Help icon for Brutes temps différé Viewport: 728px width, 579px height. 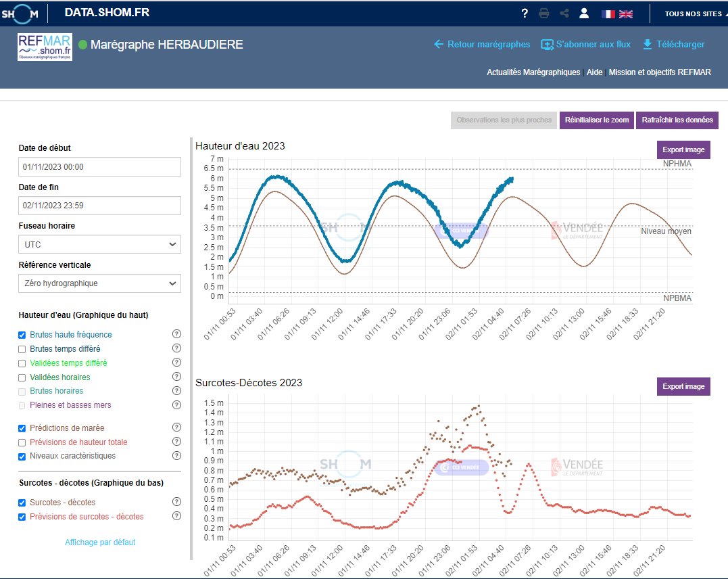pos(176,348)
